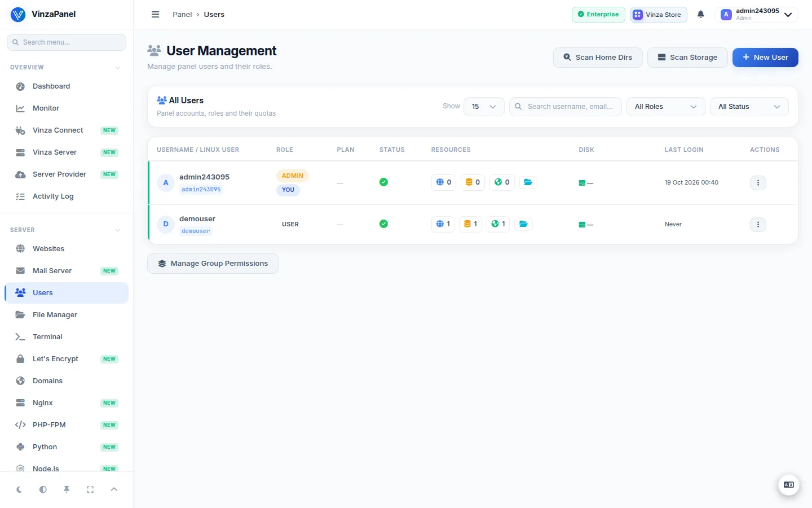
Task: Click admin243095 disk usage indicator
Action: pos(586,183)
